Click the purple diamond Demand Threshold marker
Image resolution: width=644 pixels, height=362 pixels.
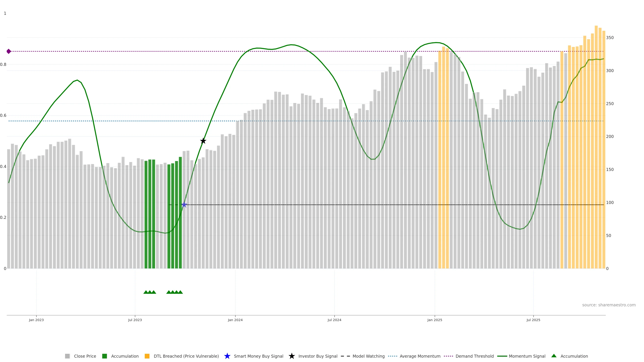[9, 51]
